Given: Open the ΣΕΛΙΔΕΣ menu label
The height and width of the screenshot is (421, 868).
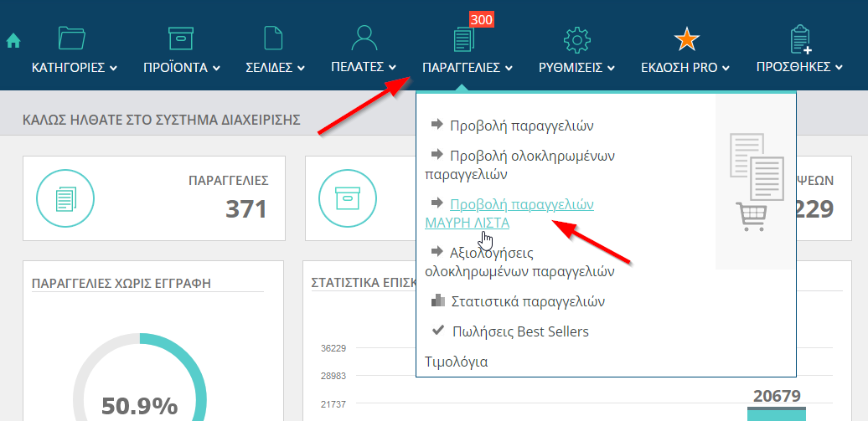Looking at the screenshot, I should click(269, 68).
